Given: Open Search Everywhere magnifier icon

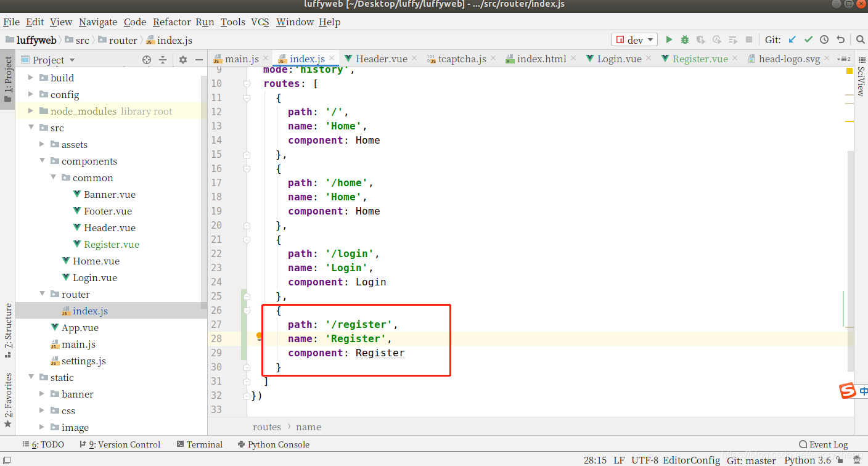Looking at the screenshot, I should tap(861, 40).
